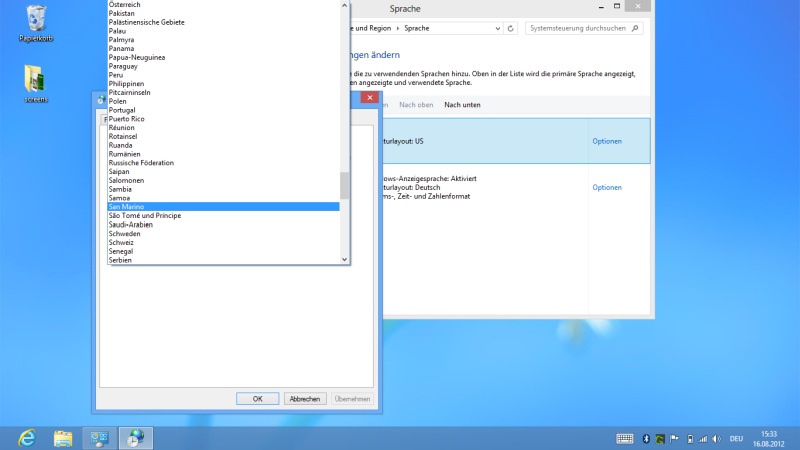Select Schweiz in the country list
This screenshot has height=450, width=800.
pyautogui.click(x=223, y=242)
